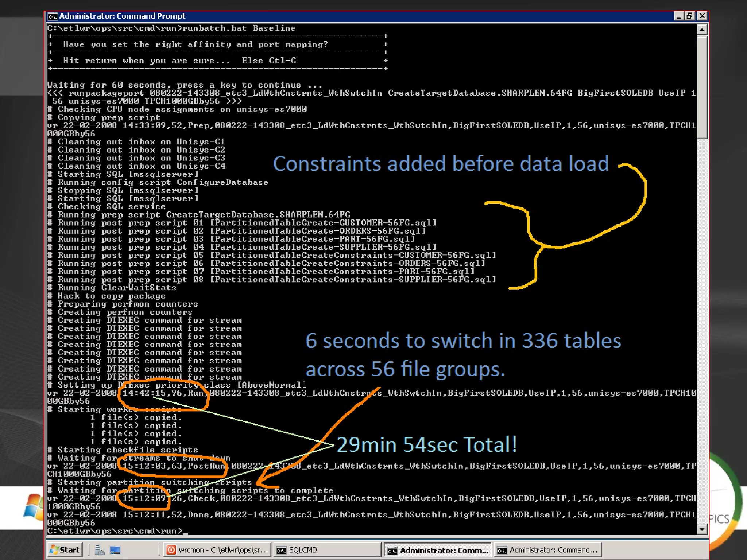Click the scrollbar down arrow
Viewport: 747px width, 560px height.
pos(702,529)
